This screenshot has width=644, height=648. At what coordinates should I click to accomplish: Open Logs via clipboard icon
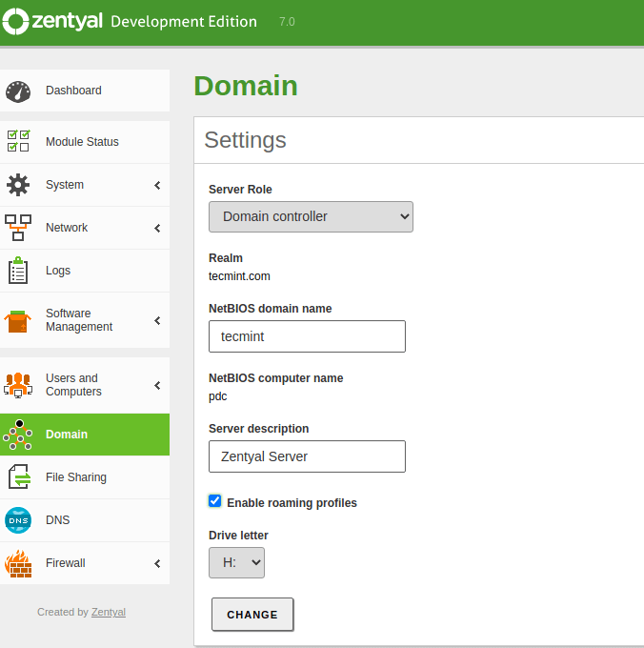tap(18, 271)
